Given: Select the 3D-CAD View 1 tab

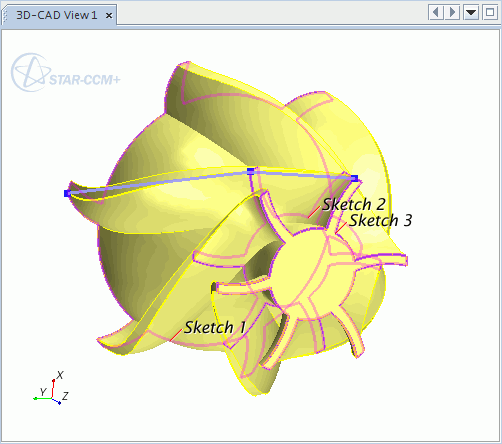Looking at the screenshot, I should (57, 15).
